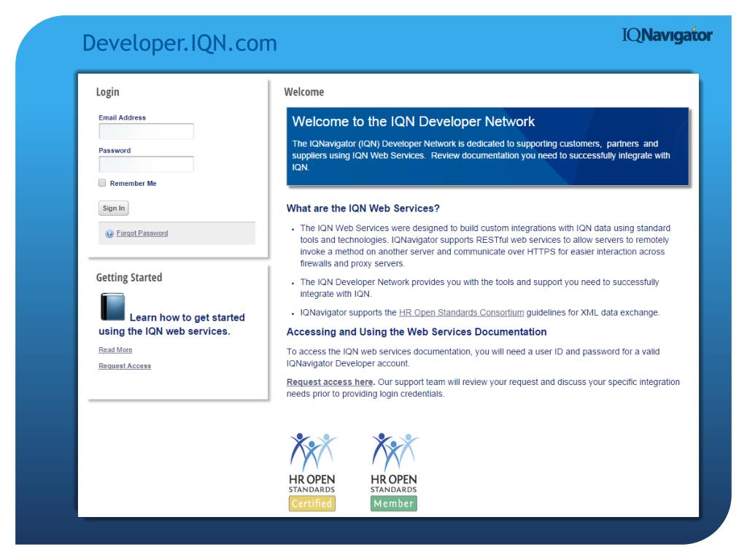Click the Password label
The width and height of the screenshot is (747, 560).
(115, 150)
